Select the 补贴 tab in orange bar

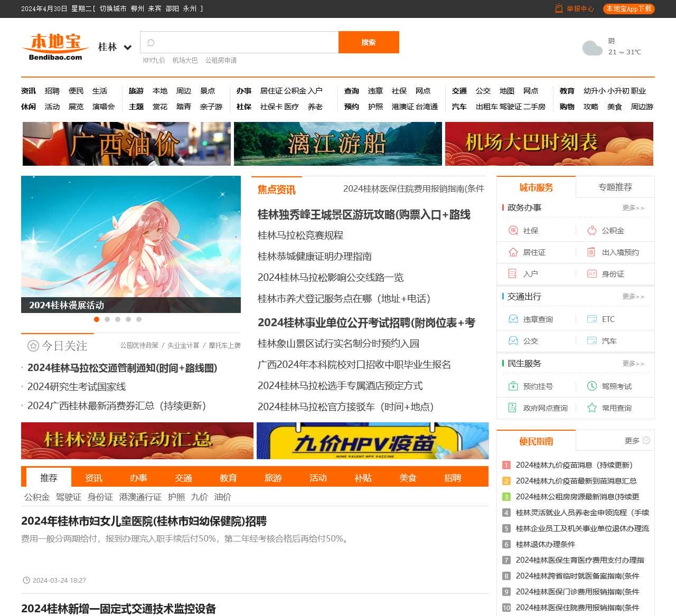pyautogui.click(x=363, y=478)
